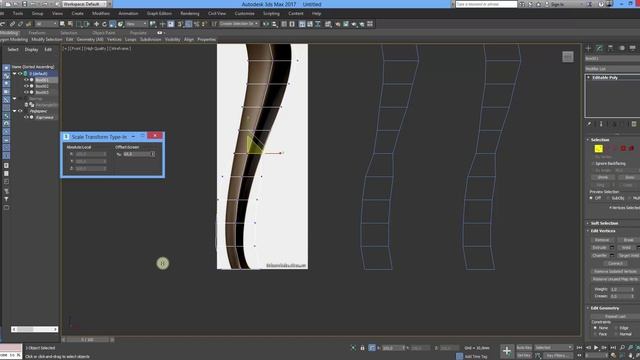Click the Select Object tool icon
640x360 pixels.
click(62, 24)
